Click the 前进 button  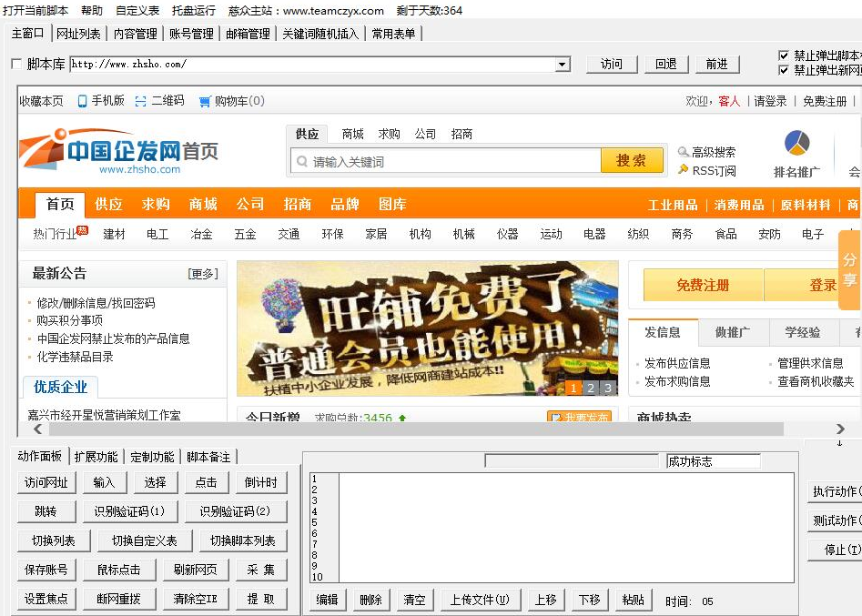pyautogui.click(x=717, y=65)
